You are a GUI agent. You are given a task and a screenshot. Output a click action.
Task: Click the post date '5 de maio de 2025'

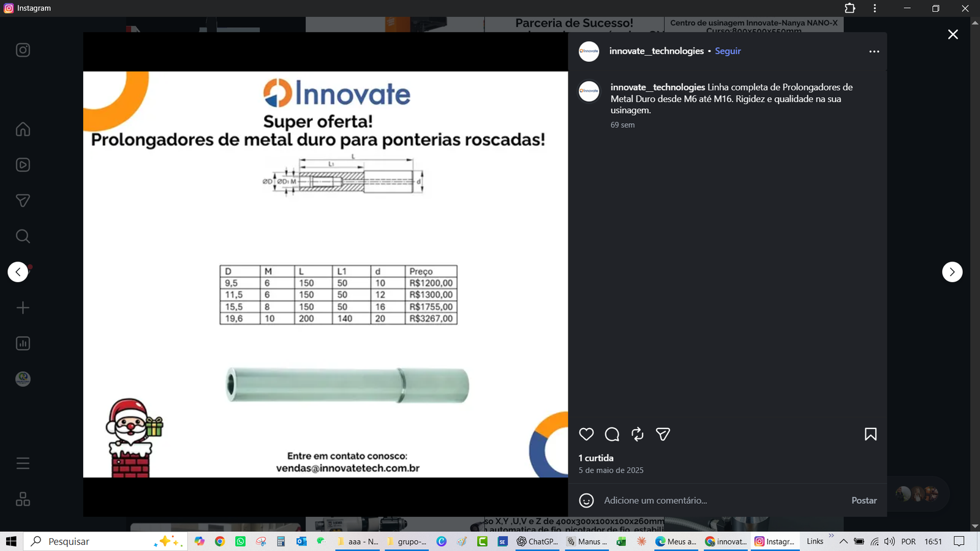(x=611, y=470)
